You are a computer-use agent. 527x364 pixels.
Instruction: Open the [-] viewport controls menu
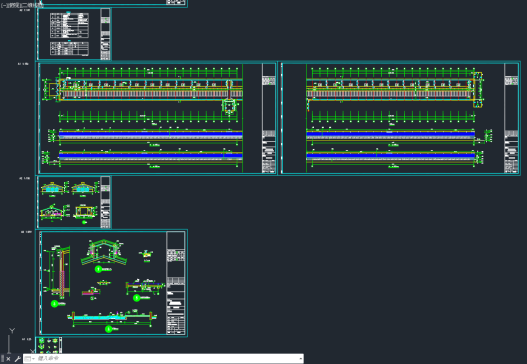[3, 5]
